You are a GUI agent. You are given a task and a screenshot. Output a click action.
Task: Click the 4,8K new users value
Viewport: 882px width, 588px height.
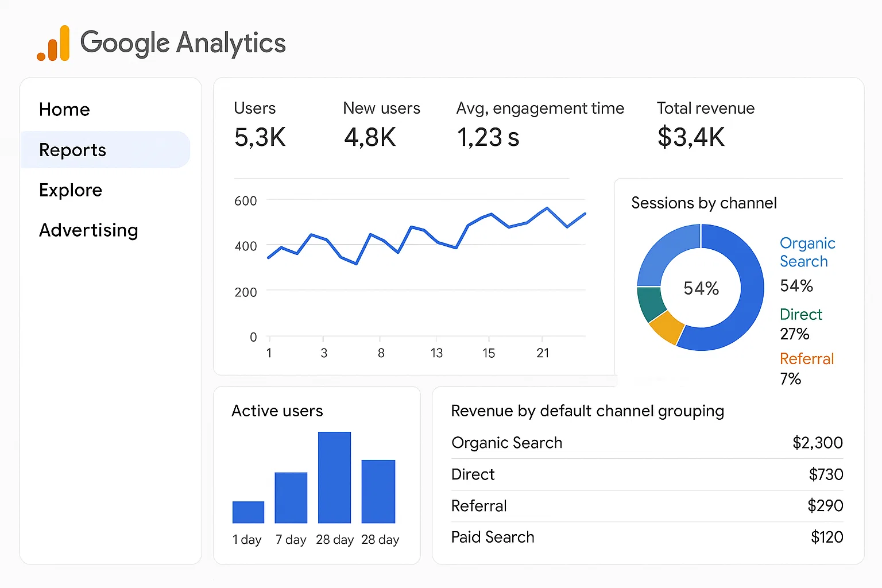pos(370,137)
